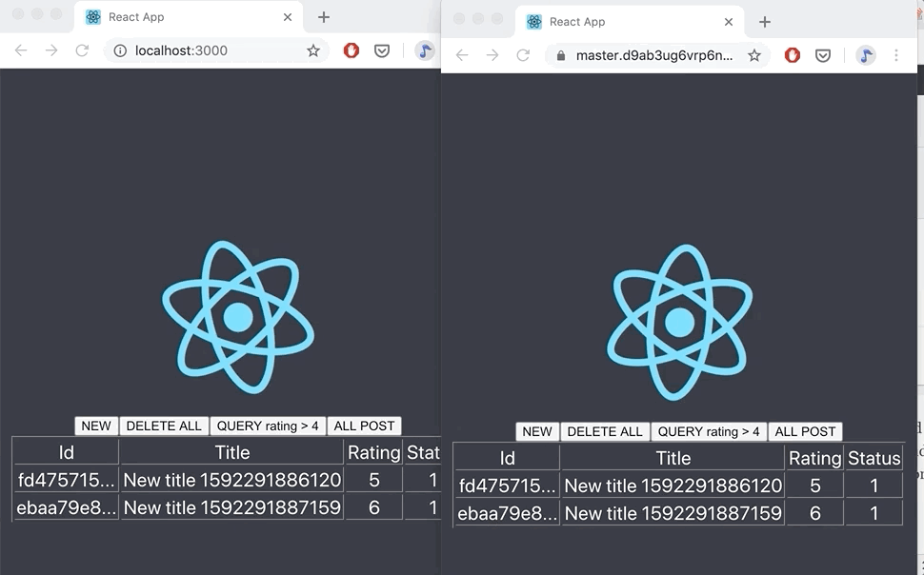
Task: Reload the master.d9ab3ug6vrp6n page
Action: (523, 55)
